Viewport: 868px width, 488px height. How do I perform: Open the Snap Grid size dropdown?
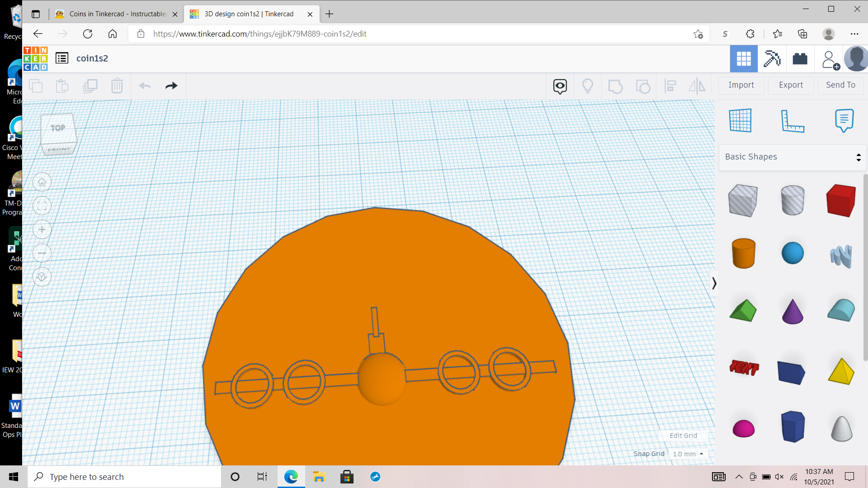pos(688,454)
